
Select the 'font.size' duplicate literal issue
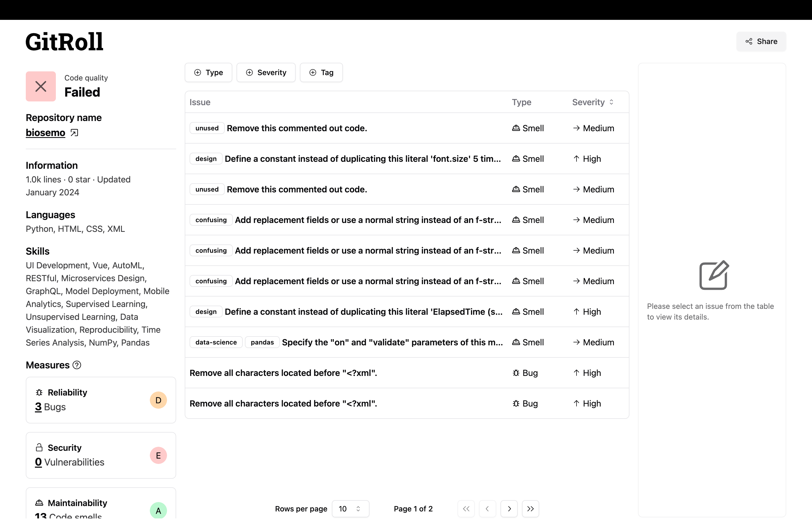(362, 159)
